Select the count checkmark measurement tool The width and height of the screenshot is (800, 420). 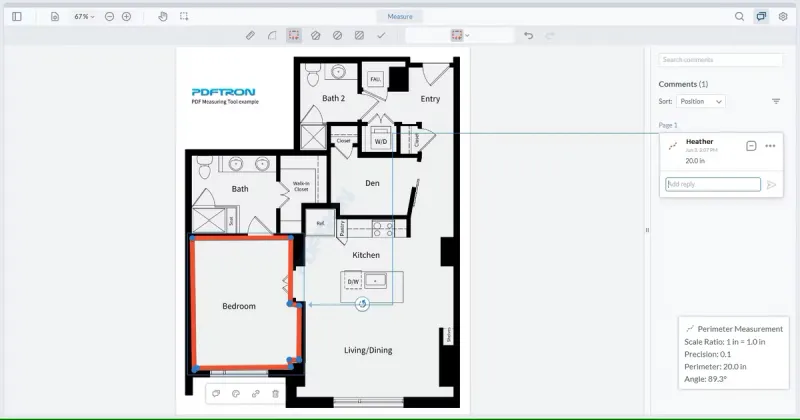381,35
